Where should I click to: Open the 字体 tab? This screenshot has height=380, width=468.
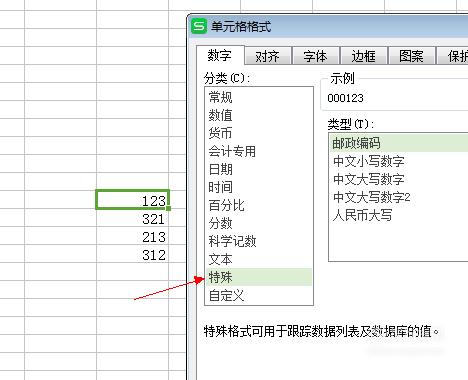coord(316,56)
